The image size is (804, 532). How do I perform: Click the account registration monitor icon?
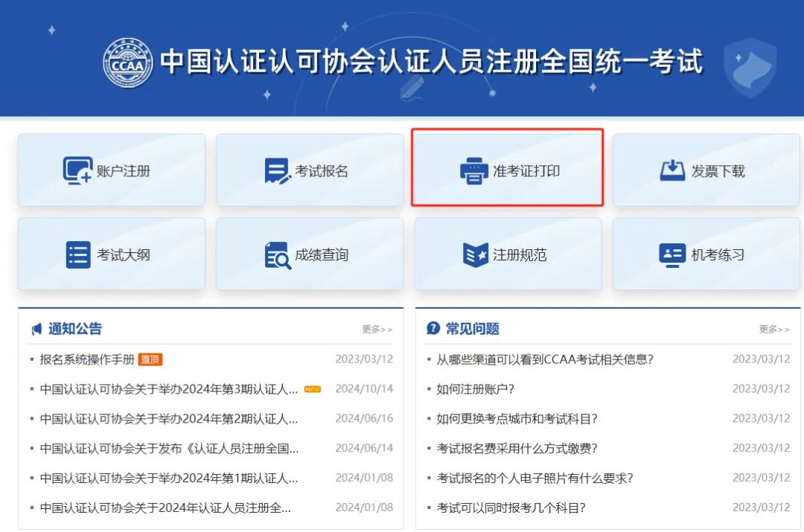(77, 170)
